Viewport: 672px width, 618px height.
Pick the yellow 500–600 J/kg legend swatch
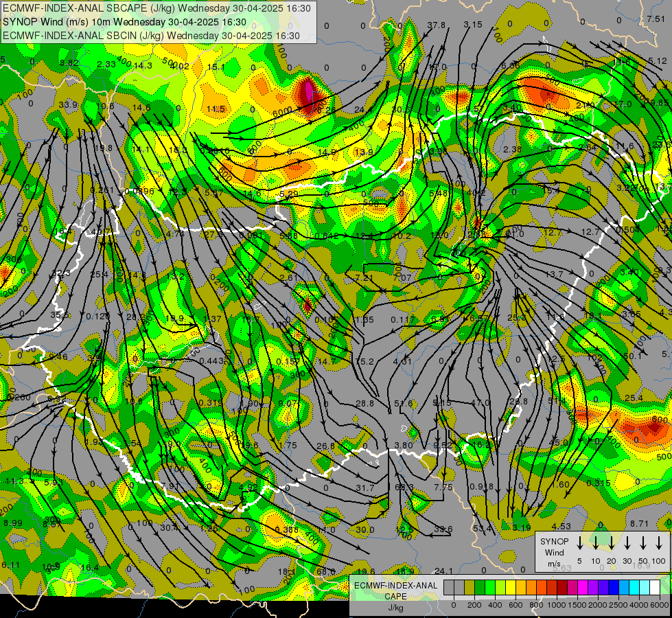tap(511, 587)
